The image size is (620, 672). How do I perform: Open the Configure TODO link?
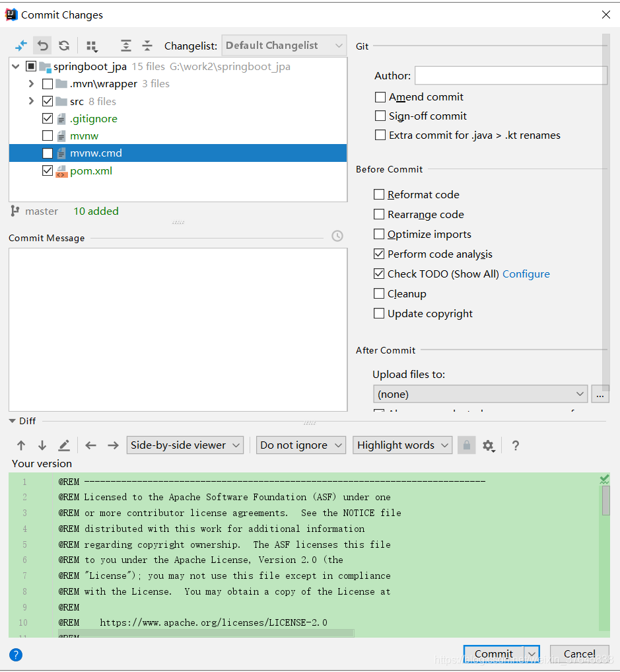(x=526, y=274)
